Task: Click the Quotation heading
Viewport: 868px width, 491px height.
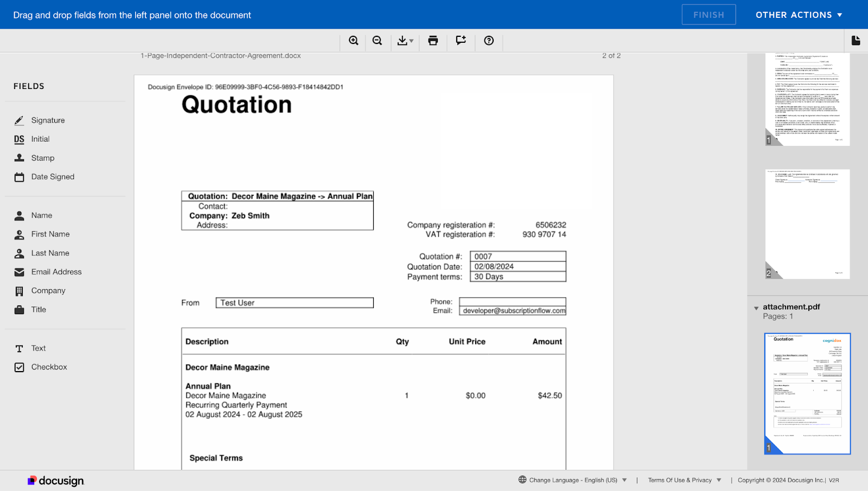Action: [x=237, y=104]
